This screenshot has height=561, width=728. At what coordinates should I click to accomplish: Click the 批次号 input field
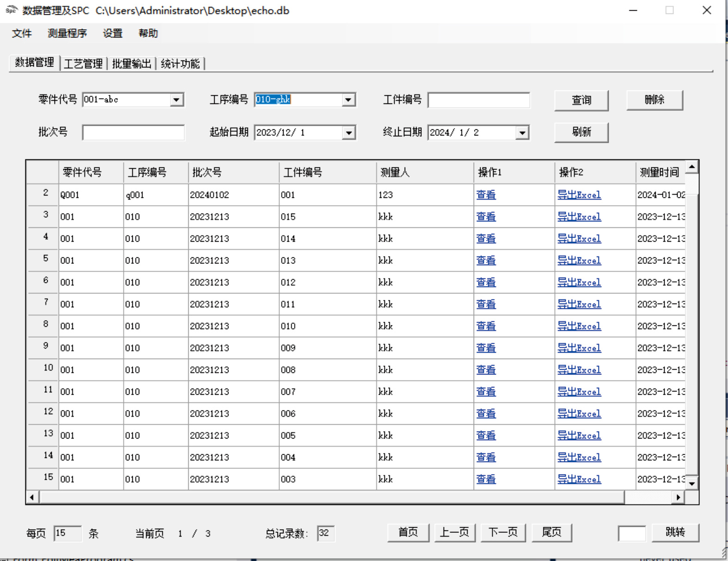(x=133, y=133)
